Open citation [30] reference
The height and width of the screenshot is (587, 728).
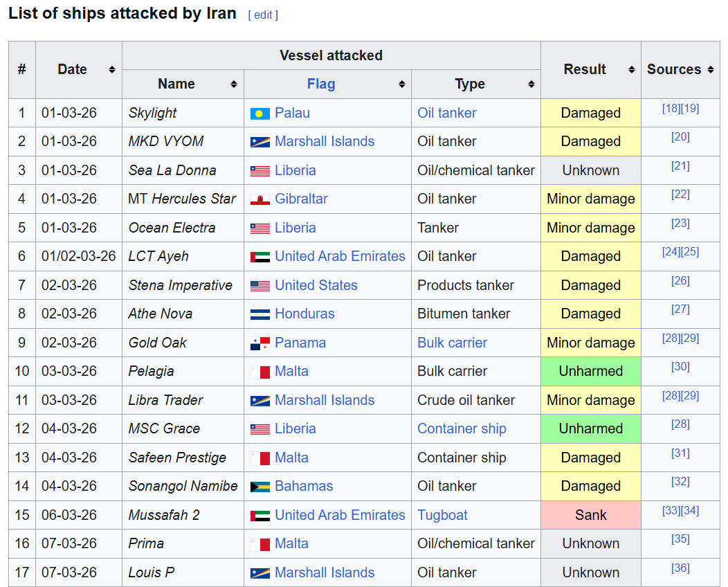point(680,367)
